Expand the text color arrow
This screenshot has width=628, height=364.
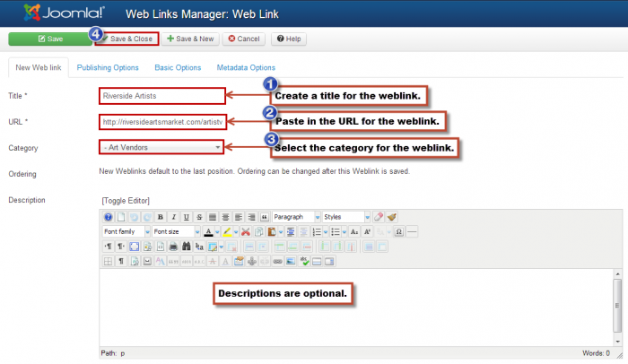click(x=217, y=231)
